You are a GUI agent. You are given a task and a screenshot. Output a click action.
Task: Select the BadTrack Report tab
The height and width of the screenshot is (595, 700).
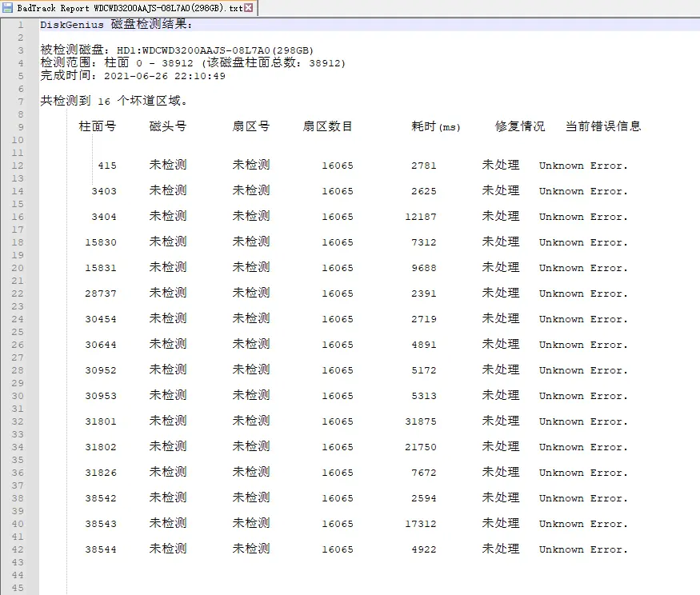pos(120,7)
